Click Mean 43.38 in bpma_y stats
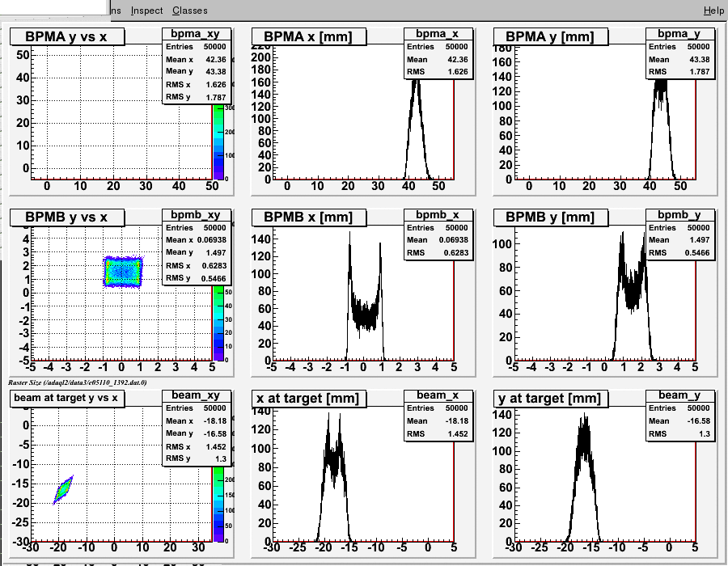This screenshot has height=566, width=728. [x=679, y=59]
